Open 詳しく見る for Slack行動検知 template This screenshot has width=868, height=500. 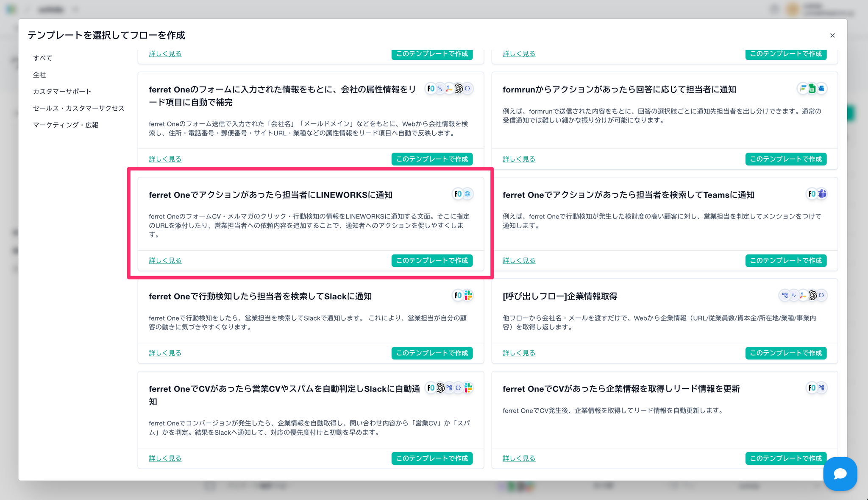165,353
